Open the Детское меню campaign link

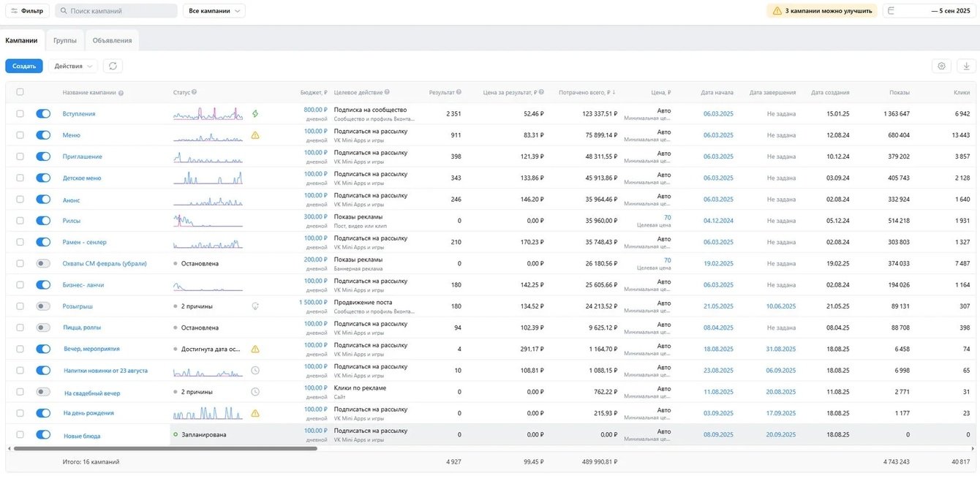pos(82,178)
